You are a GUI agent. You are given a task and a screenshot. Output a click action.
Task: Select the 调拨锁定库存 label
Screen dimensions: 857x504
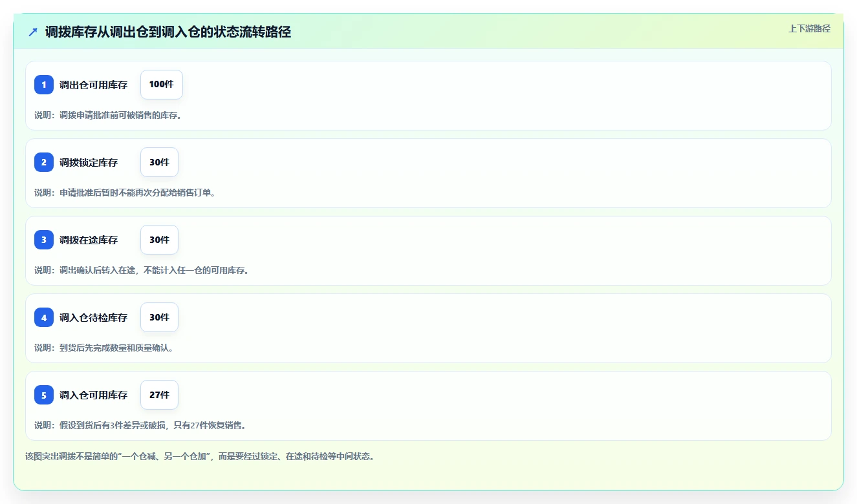tap(89, 162)
